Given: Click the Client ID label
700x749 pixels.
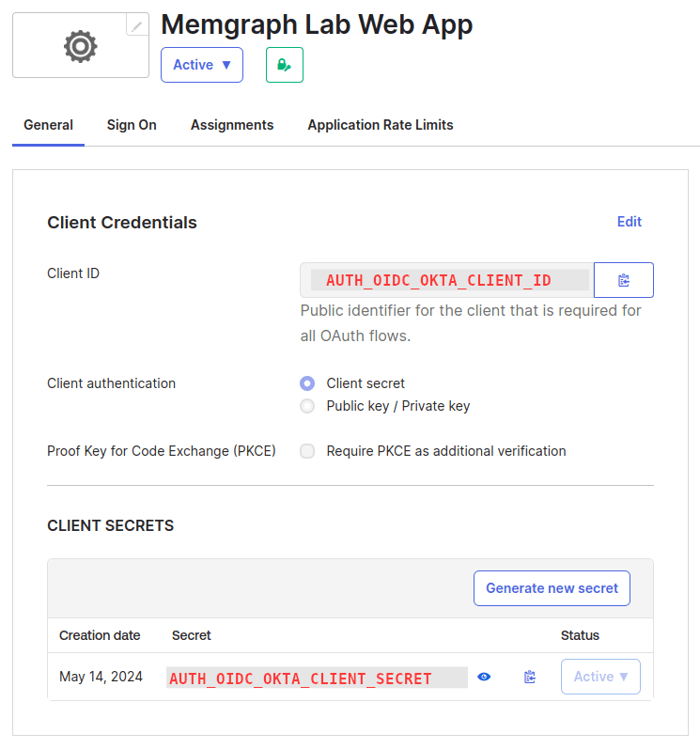Looking at the screenshot, I should 73,273.
